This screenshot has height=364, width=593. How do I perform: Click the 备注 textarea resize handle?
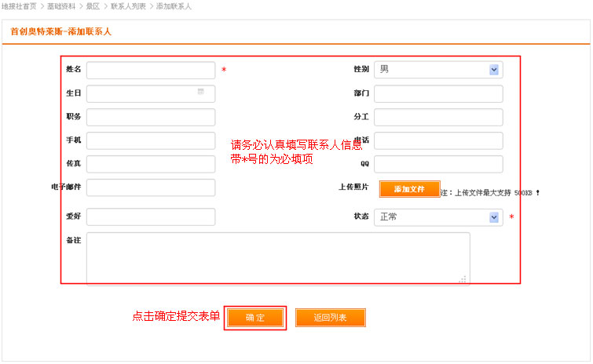pyautogui.click(x=463, y=278)
